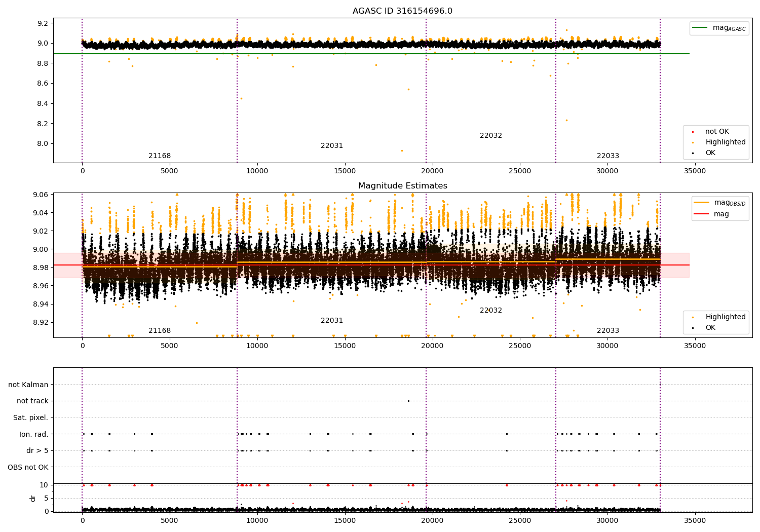Click the 9.02 y-axis tick label

(41, 231)
